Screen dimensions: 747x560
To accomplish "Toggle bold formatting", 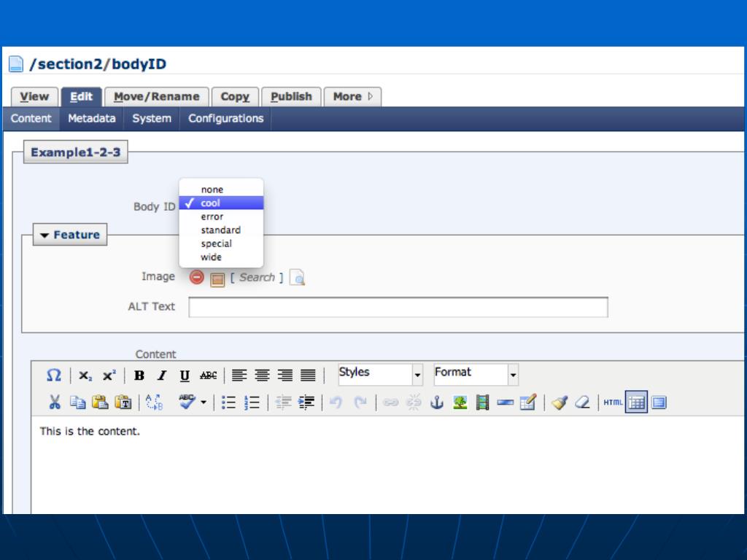I will pos(139,376).
